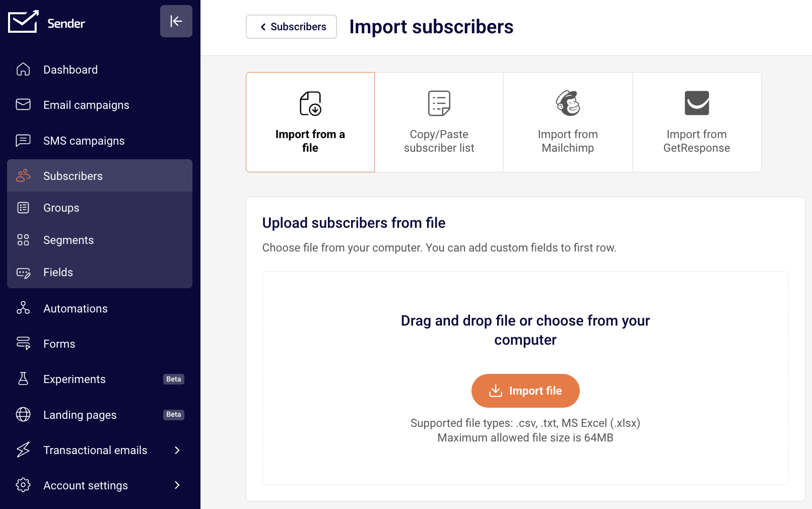Select the Import from a file tab
Image resolution: width=812 pixels, height=509 pixels.
coord(310,122)
